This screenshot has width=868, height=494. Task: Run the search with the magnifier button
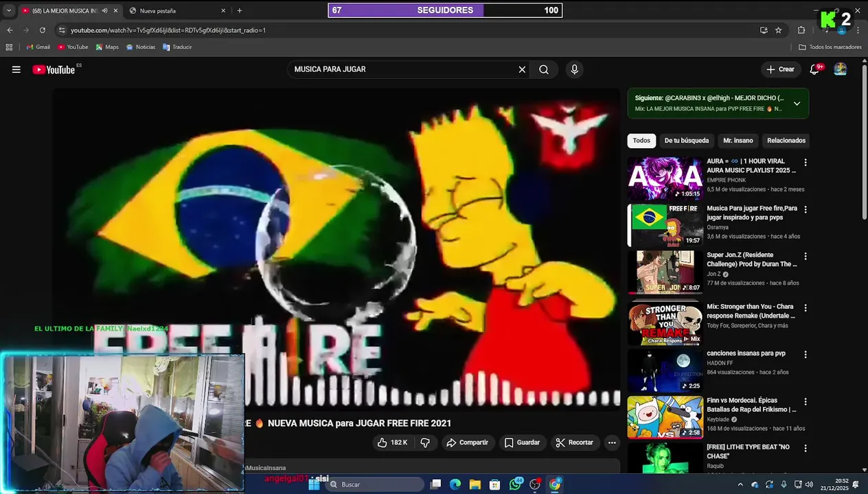[x=544, y=69]
